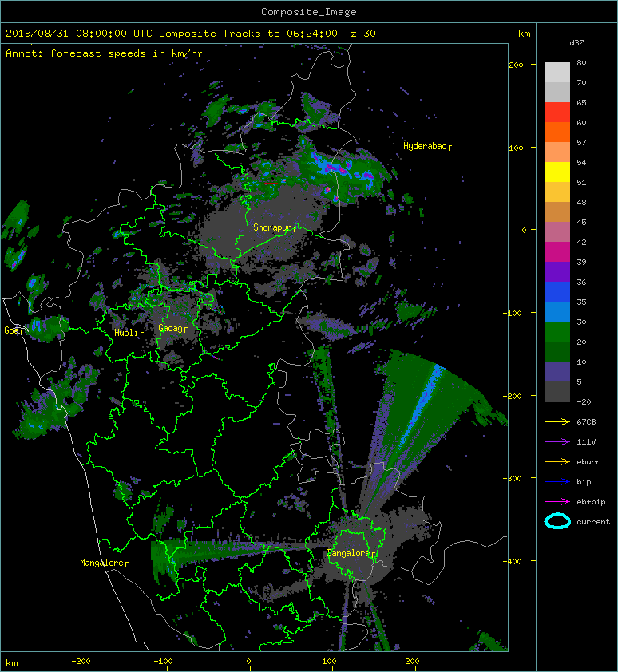
Task: Click the yellow 67CB arrow in legend
Action: point(557,421)
